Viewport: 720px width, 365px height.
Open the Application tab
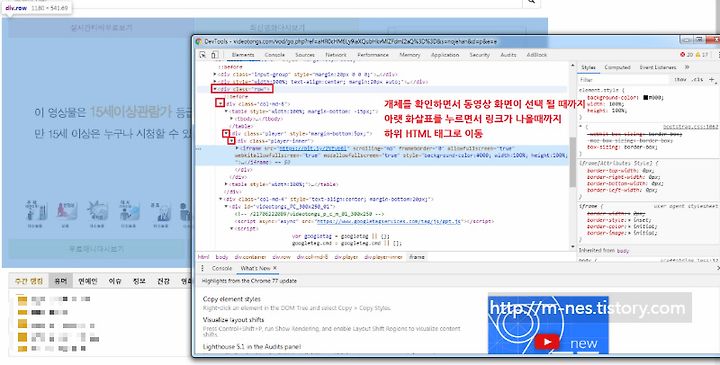click(x=445, y=55)
